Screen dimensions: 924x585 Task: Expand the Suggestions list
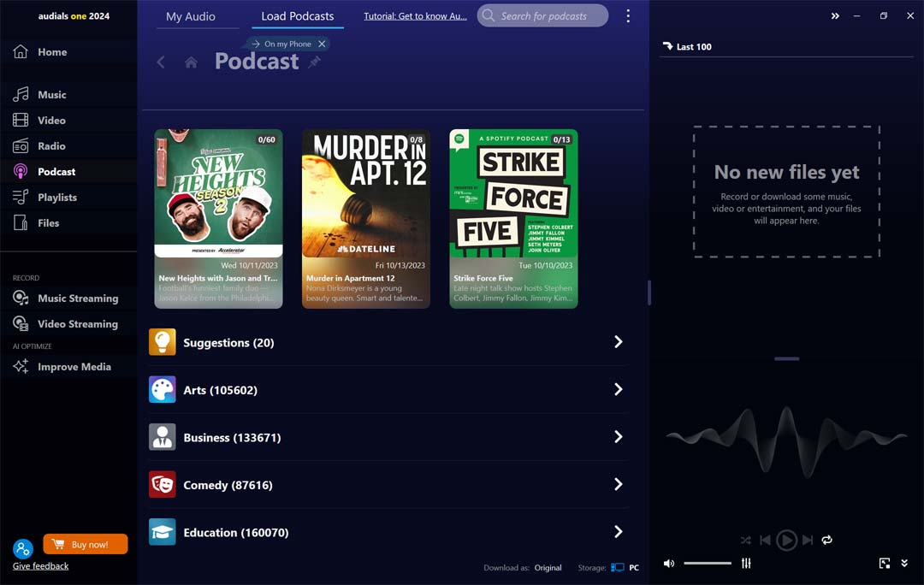click(x=618, y=342)
